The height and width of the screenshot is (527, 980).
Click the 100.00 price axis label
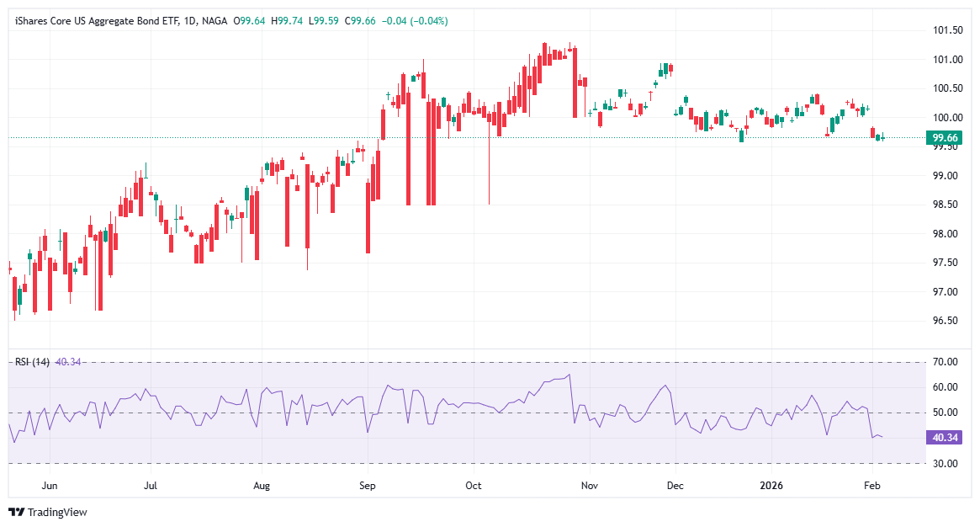[x=947, y=118]
